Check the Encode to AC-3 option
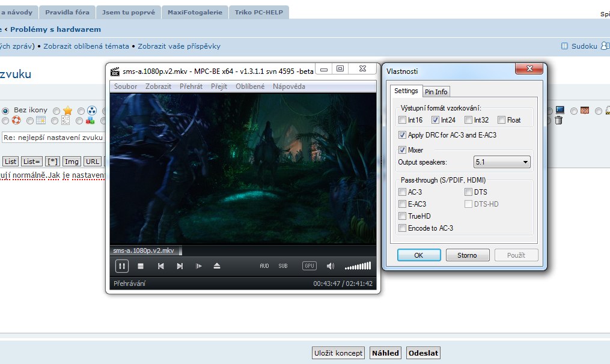610x364 pixels. point(402,228)
